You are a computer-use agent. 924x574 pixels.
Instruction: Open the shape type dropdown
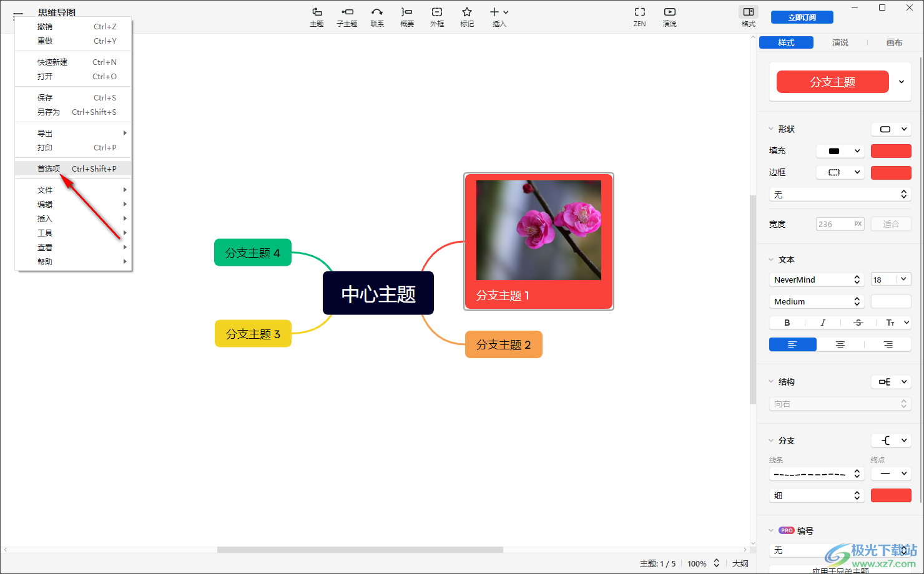coord(892,129)
